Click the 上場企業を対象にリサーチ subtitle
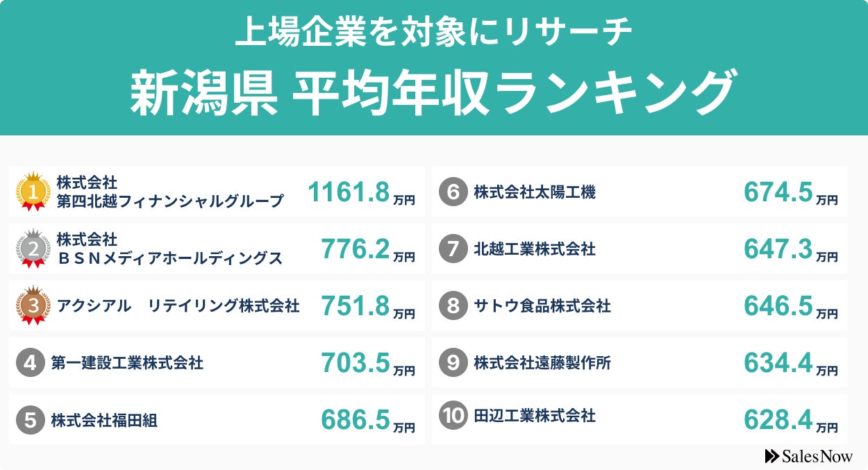This screenshot has width=868, height=470. [433, 33]
